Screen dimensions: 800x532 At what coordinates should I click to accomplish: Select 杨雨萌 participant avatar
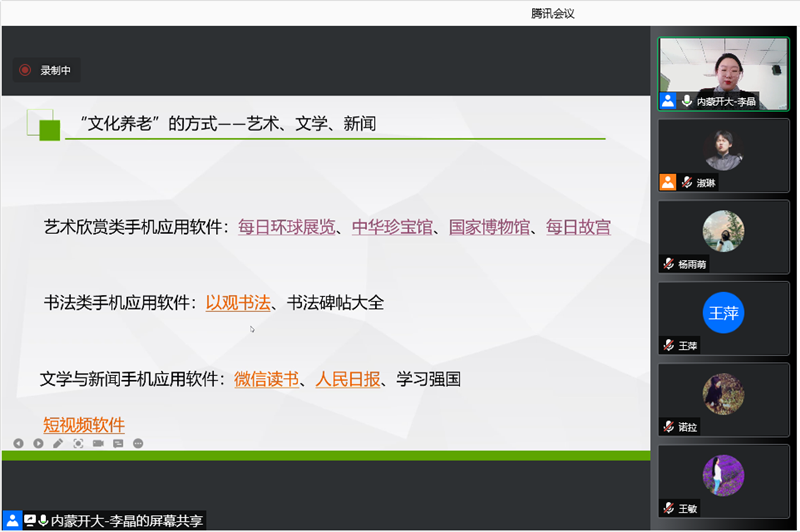[723, 231]
